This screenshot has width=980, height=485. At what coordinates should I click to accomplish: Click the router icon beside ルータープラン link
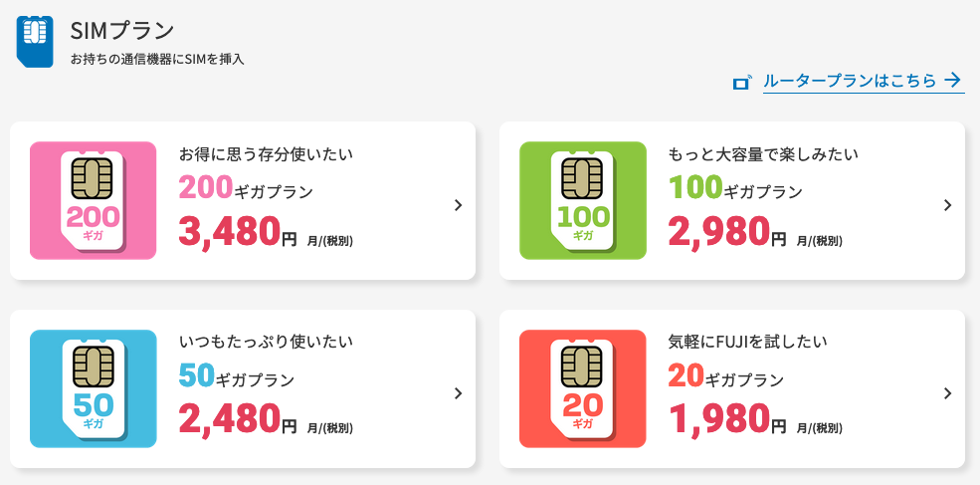pos(742,82)
